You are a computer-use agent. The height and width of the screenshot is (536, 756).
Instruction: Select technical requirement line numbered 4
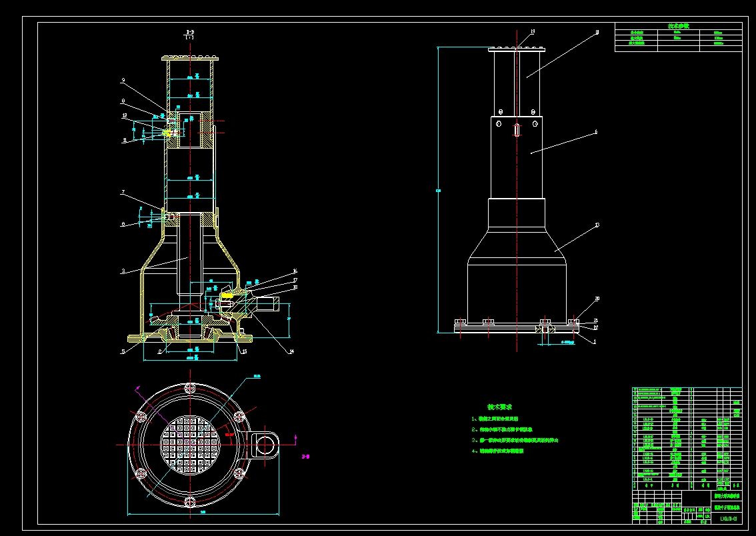tap(497, 451)
